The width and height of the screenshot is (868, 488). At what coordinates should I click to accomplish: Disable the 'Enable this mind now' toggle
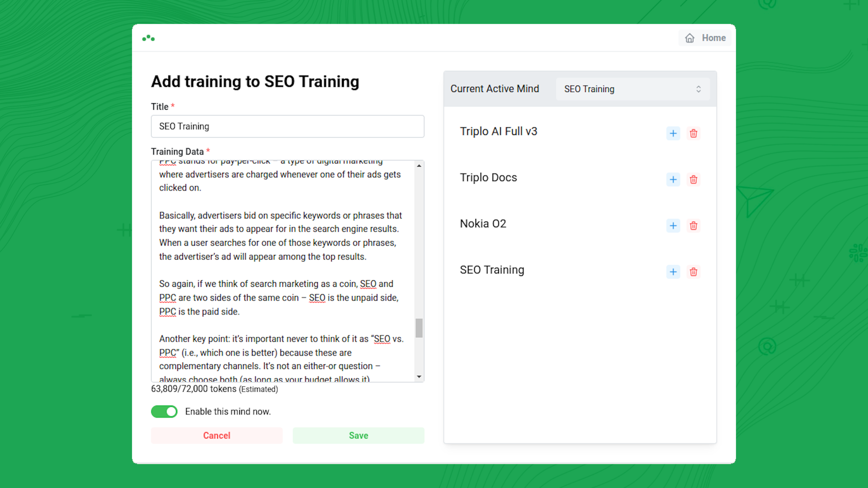164,411
